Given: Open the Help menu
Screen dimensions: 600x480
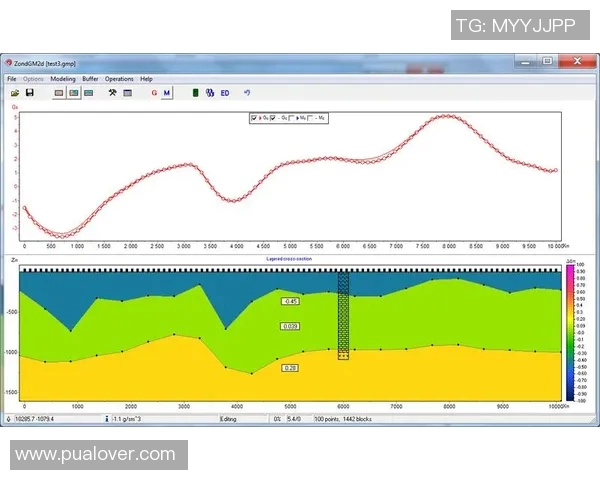Looking at the screenshot, I should coord(147,78).
